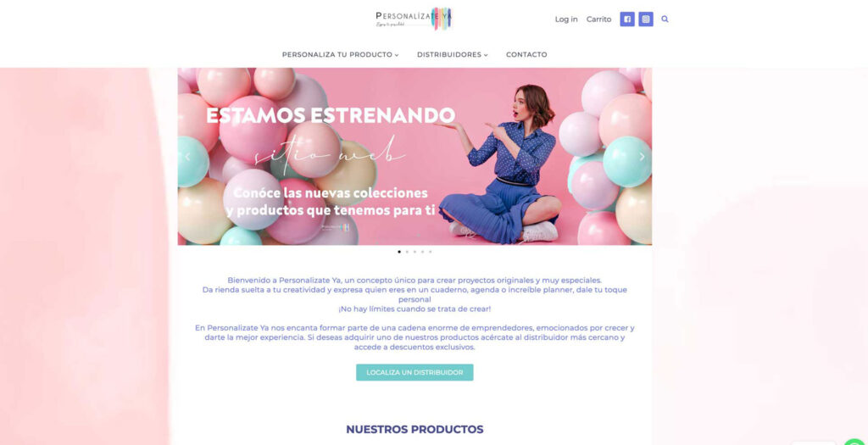
Task: Open the Facebook page icon
Action: [x=627, y=19]
